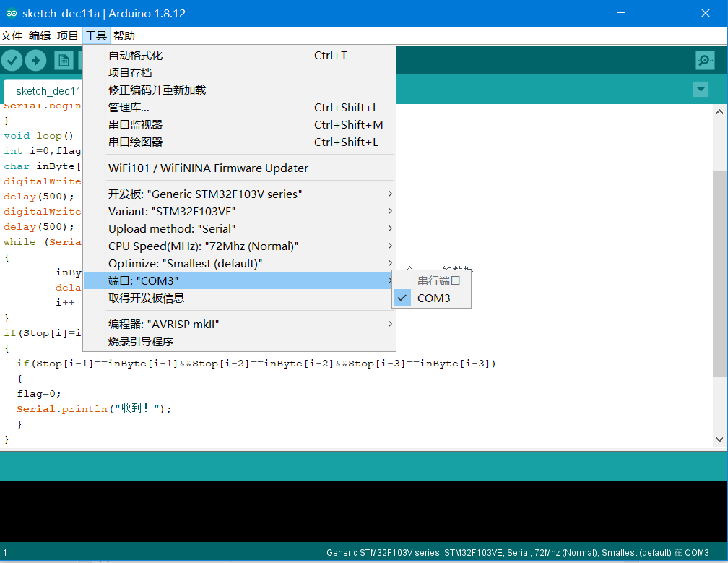Viewport: 728px width, 563px height.
Task: Select 取得开发板信息 entry
Action: click(239, 298)
